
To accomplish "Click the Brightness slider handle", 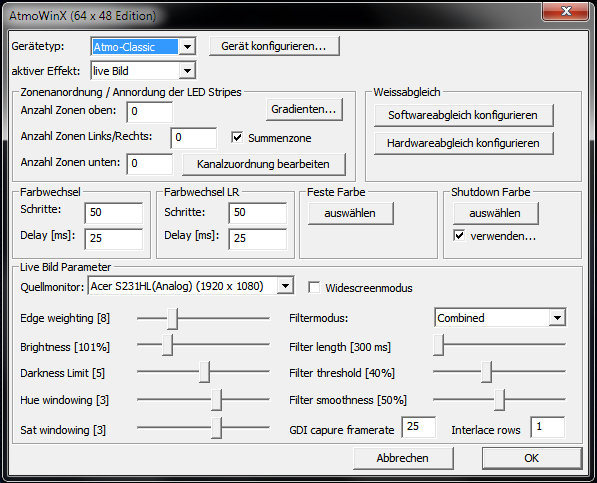I will [x=167, y=345].
